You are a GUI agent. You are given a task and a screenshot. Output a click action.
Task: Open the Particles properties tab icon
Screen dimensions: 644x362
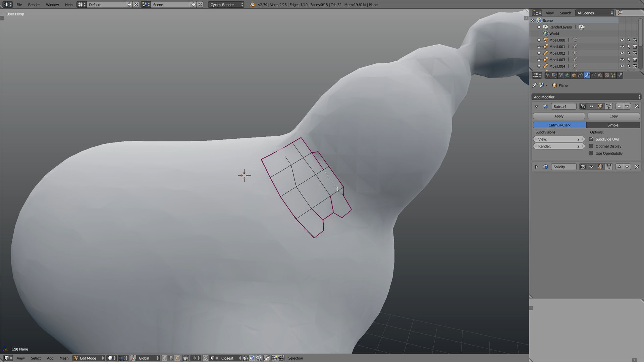click(613, 75)
